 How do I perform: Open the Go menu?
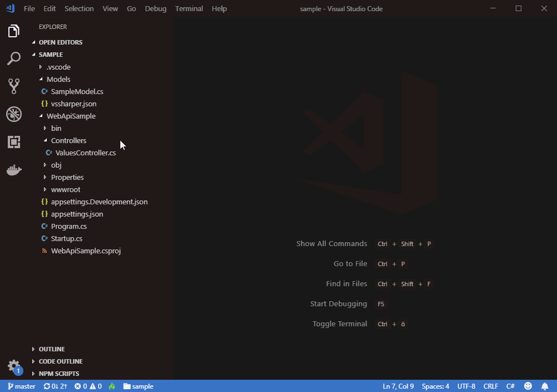click(131, 8)
